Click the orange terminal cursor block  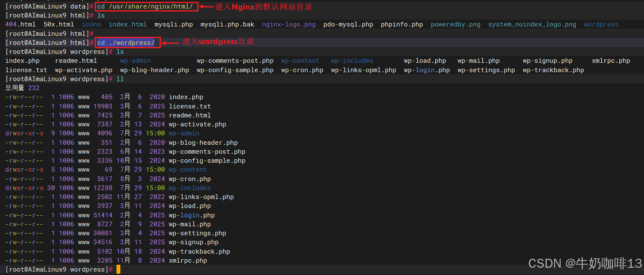click(x=118, y=269)
